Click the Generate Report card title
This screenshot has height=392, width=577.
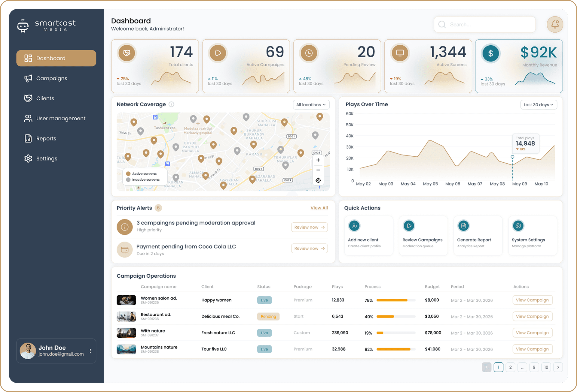pos(474,240)
